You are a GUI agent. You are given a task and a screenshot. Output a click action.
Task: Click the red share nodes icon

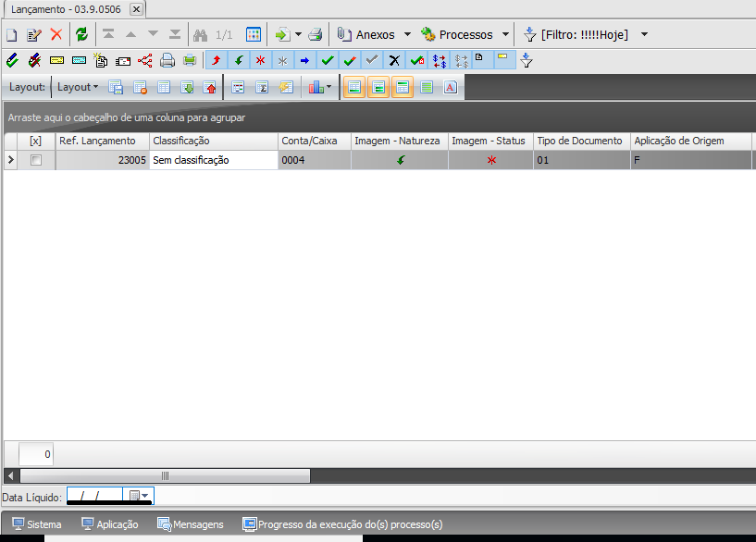[x=144, y=61]
